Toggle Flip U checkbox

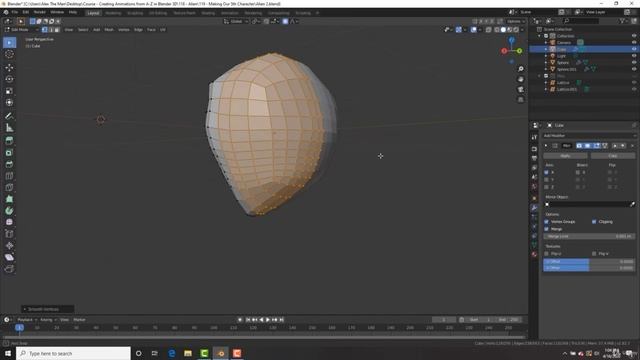(547, 254)
